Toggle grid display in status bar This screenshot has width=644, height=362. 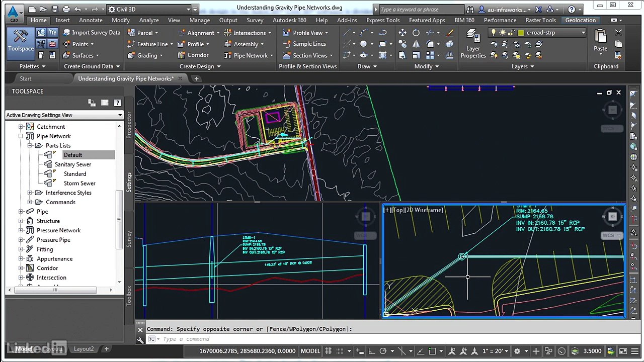tap(329, 351)
